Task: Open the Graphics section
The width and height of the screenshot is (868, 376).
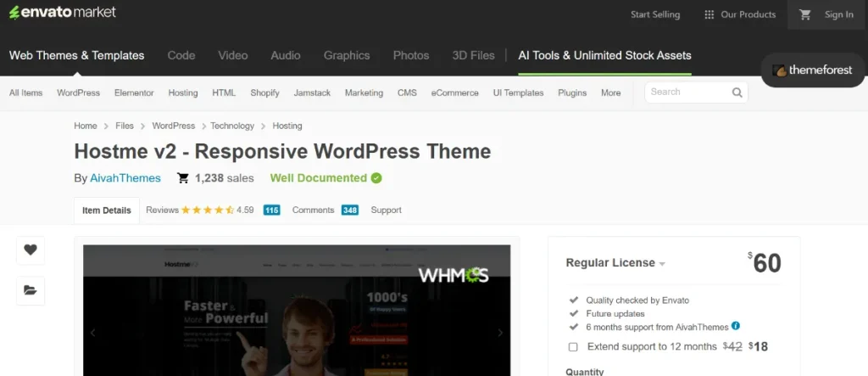Action: click(347, 55)
